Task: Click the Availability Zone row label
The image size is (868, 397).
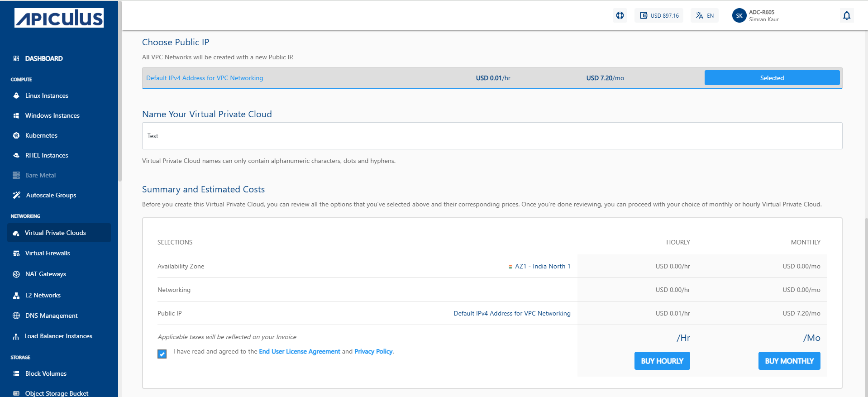Action: point(181,266)
